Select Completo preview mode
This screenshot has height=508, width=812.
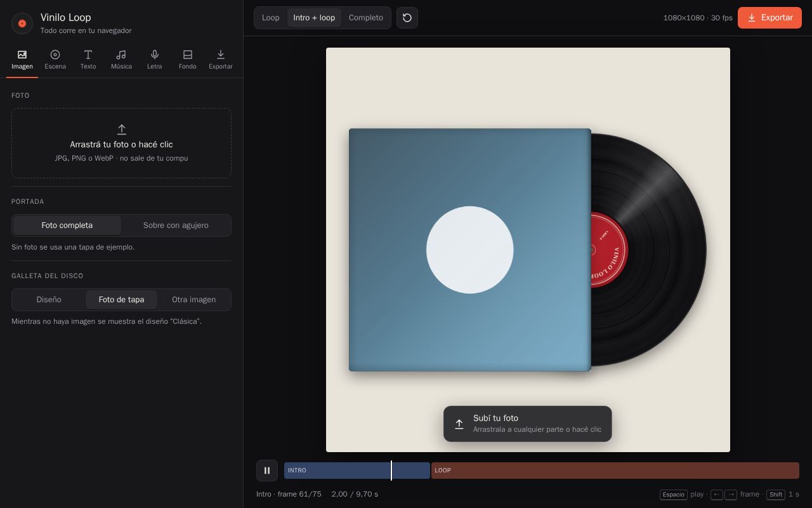coord(366,18)
